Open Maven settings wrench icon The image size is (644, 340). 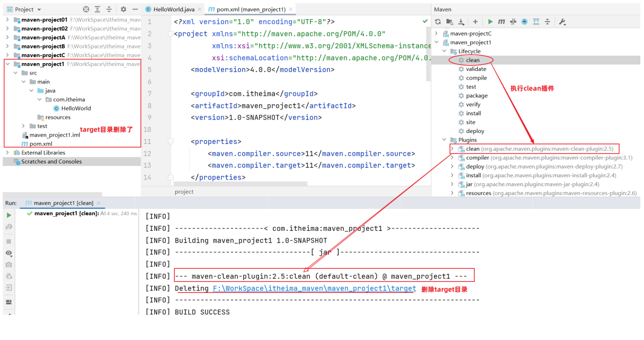[562, 21]
